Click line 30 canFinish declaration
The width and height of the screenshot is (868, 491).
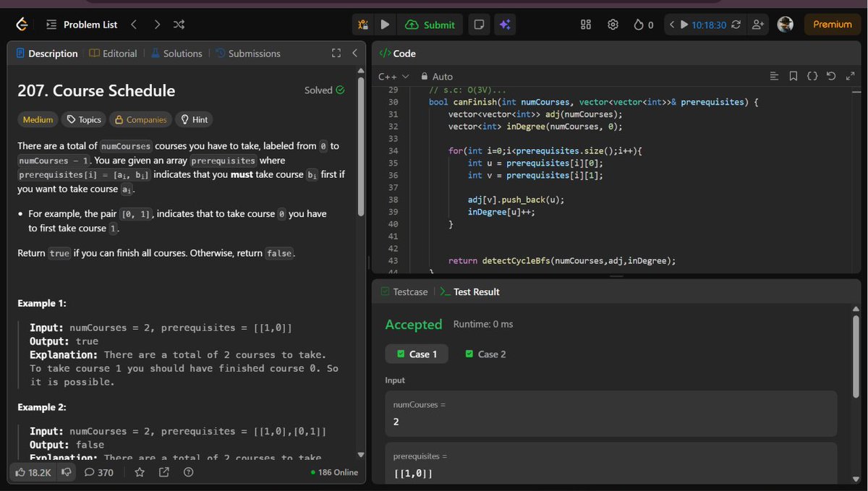point(593,102)
